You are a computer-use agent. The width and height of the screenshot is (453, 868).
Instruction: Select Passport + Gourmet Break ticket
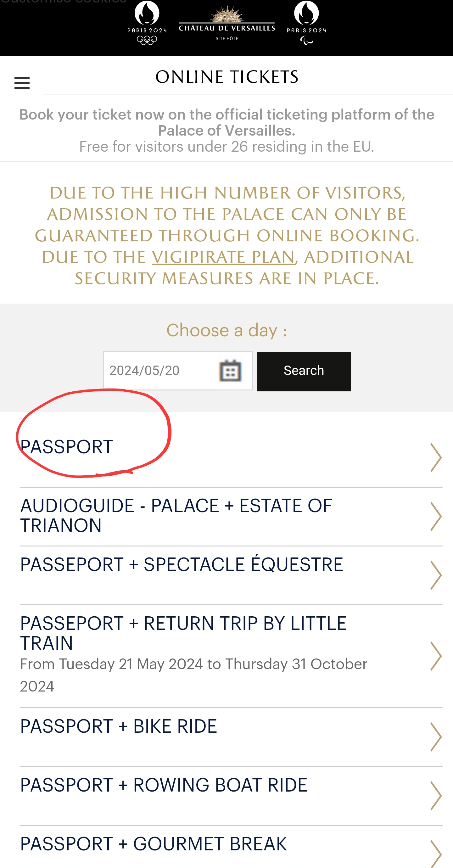pyautogui.click(x=154, y=844)
